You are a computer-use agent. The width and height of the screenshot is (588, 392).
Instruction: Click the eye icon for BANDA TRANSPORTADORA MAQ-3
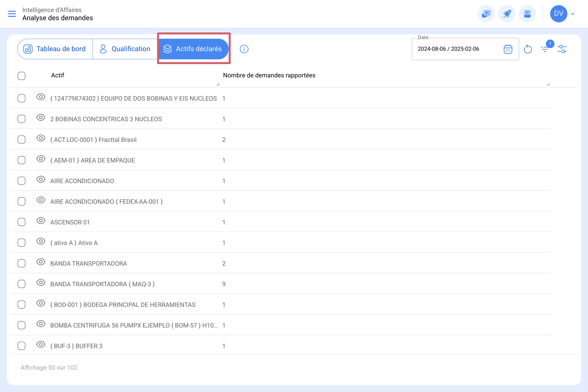41,282
